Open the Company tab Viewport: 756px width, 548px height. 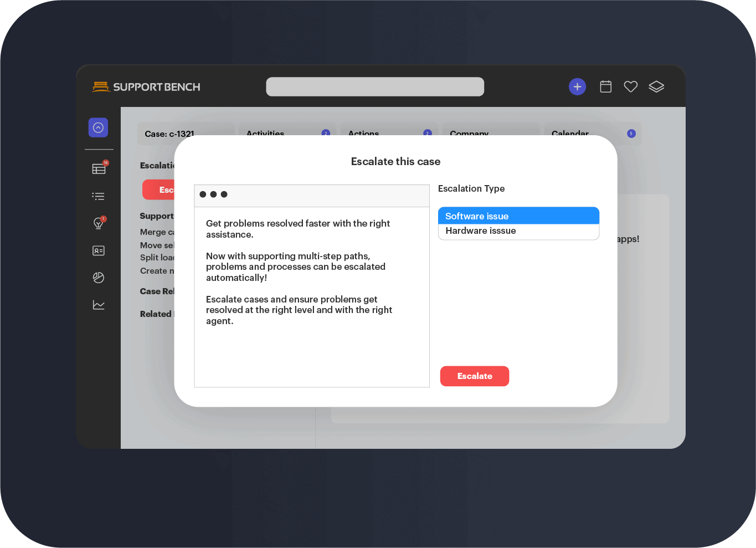point(469,134)
